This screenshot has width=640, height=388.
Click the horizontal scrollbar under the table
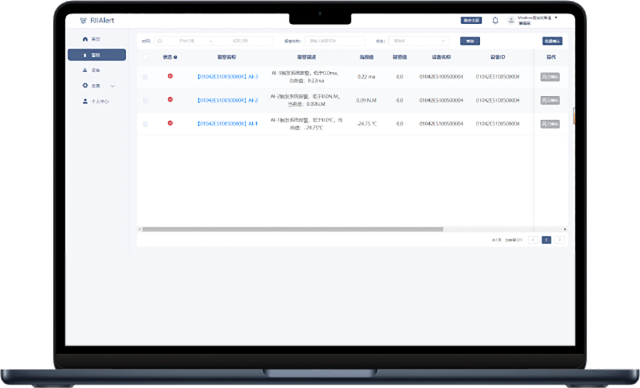click(293, 229)
